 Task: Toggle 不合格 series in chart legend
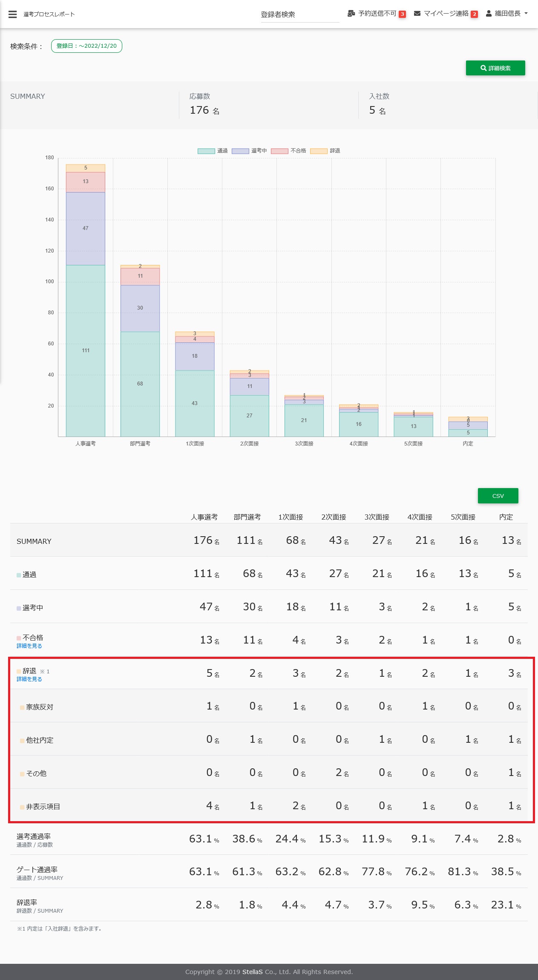tap(279, 151)
